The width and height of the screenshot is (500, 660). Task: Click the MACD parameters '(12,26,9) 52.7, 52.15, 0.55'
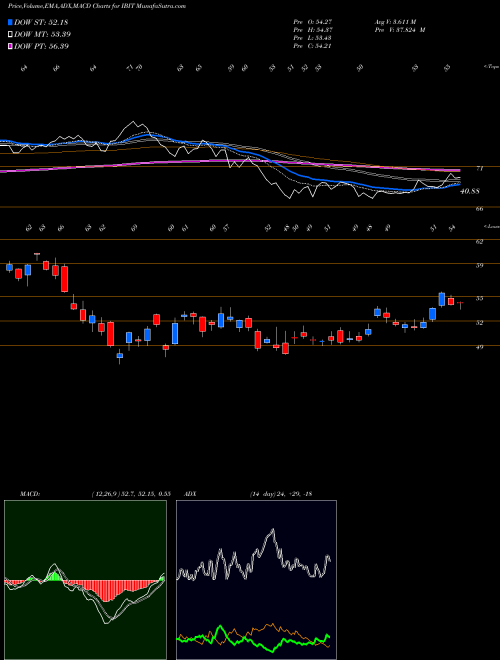[131, 494]
